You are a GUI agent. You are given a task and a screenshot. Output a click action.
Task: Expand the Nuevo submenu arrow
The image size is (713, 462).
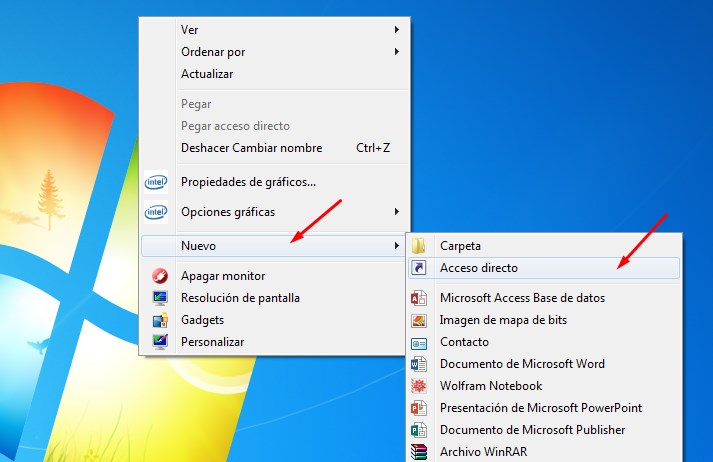[x=397, y=246]
